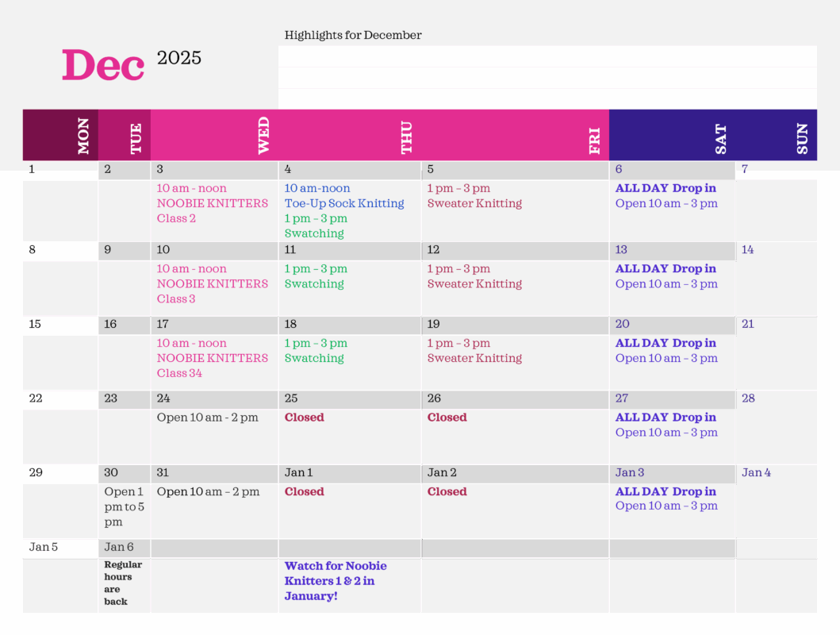This screenshot has width=840, height=635.
Task: Open the Swatching entry on December 11
Action: 314,283
